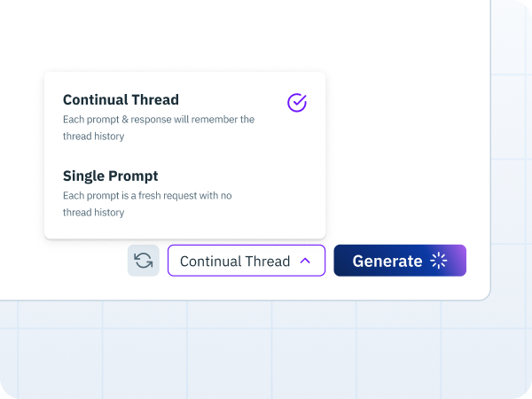Click the Continual Thread combo box label
Image resolution: width=532 pixels, height=399 pixels.
[235, 262]
